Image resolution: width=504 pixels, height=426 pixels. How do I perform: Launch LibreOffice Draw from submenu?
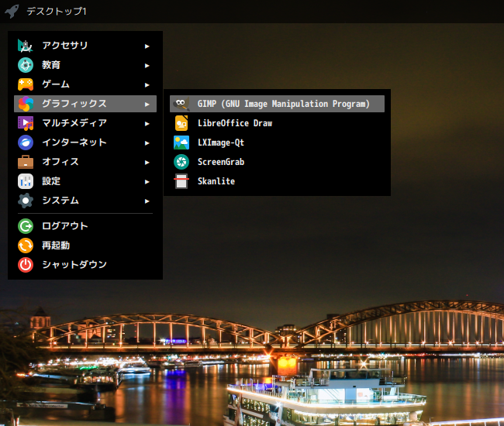[x=277, y=123]
